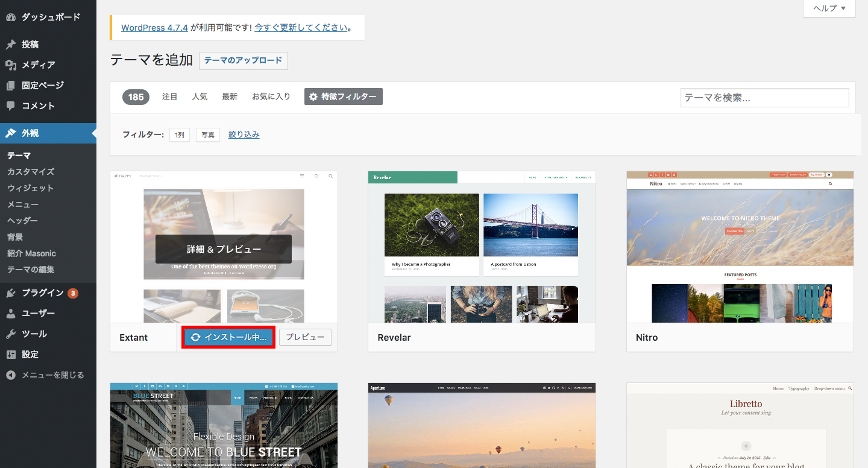Open the Dashboard icon in the sidebar
The height and width of the screenshot is (468, 868).
tap(11, 17)
